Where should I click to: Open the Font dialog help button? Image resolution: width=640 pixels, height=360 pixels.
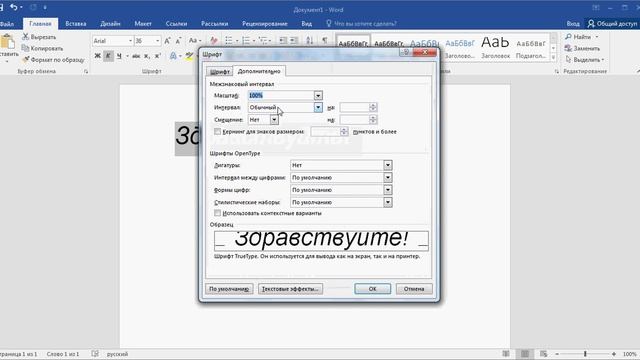pos(406,52)
